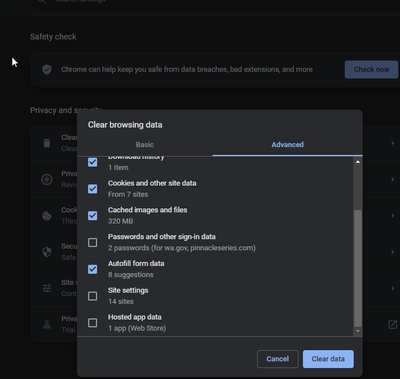400x379 pixels.
Task: Click the Privacy Sandbox flask icon
Action: pos(47,324)
